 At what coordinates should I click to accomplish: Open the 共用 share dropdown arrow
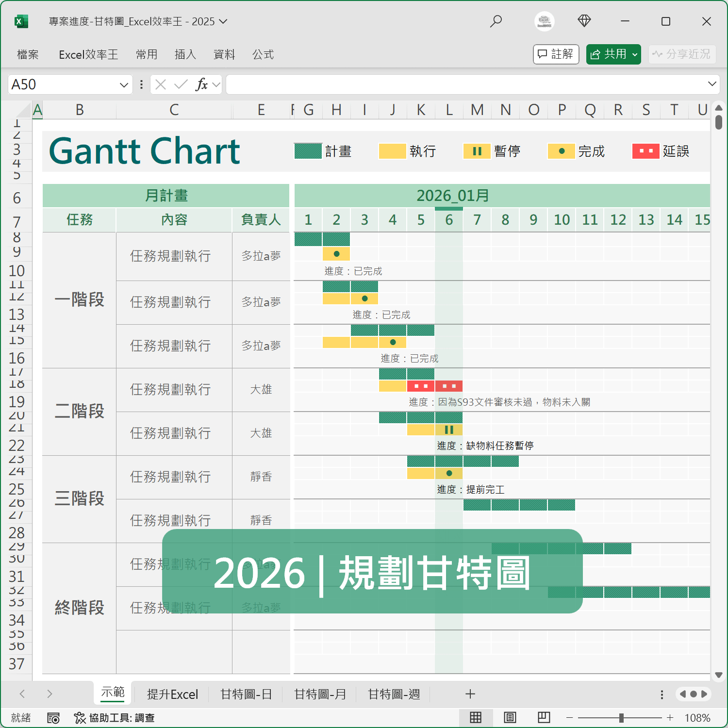coord(634,54)
